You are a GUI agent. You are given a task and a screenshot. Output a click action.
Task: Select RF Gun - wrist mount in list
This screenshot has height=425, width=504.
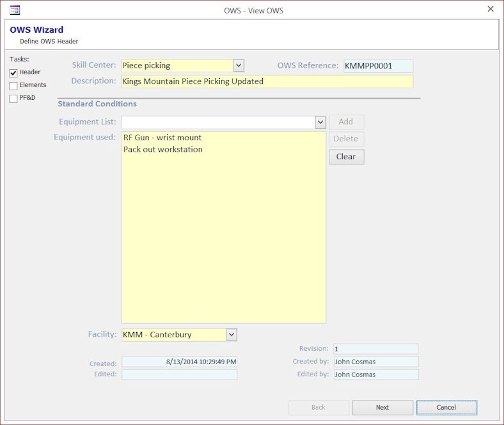224,138
